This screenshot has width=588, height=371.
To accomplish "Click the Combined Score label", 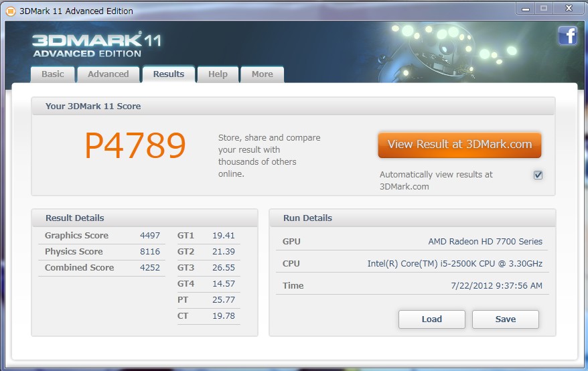I will click(79, 268).
